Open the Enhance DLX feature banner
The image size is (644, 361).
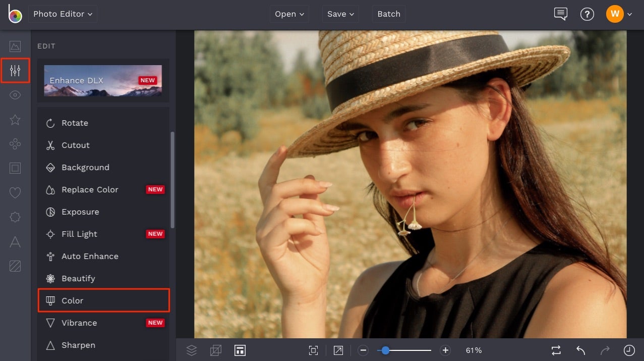(103, 80)
